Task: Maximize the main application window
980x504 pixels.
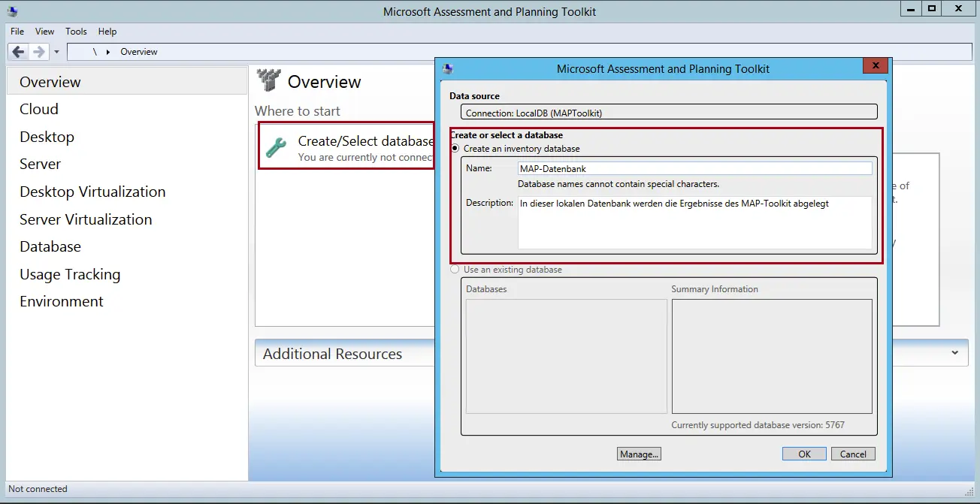Action: (x=932, y=9)
